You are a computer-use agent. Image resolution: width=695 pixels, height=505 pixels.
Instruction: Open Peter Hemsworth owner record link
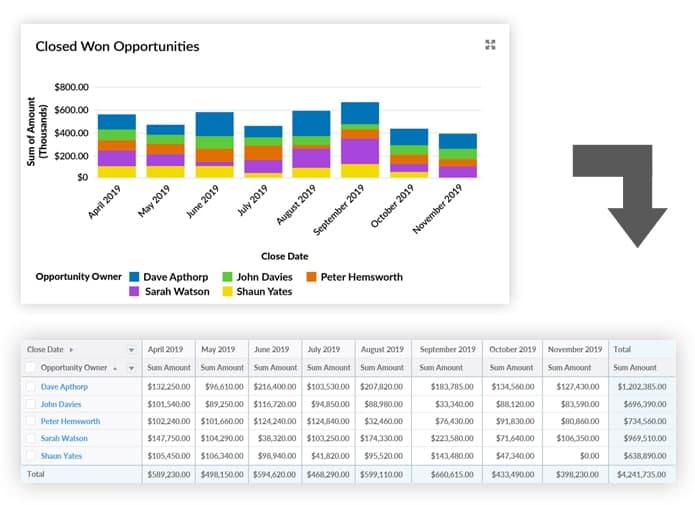(70, 421)
